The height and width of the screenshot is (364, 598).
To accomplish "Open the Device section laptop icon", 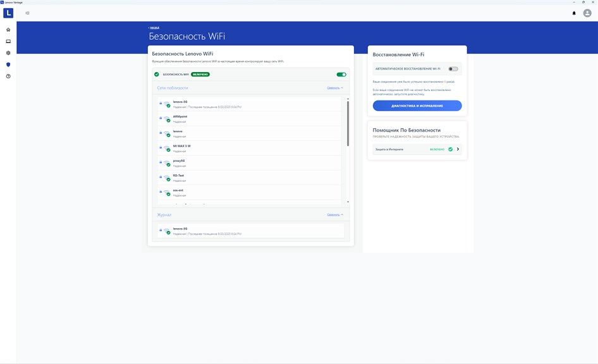I will 8,41.
